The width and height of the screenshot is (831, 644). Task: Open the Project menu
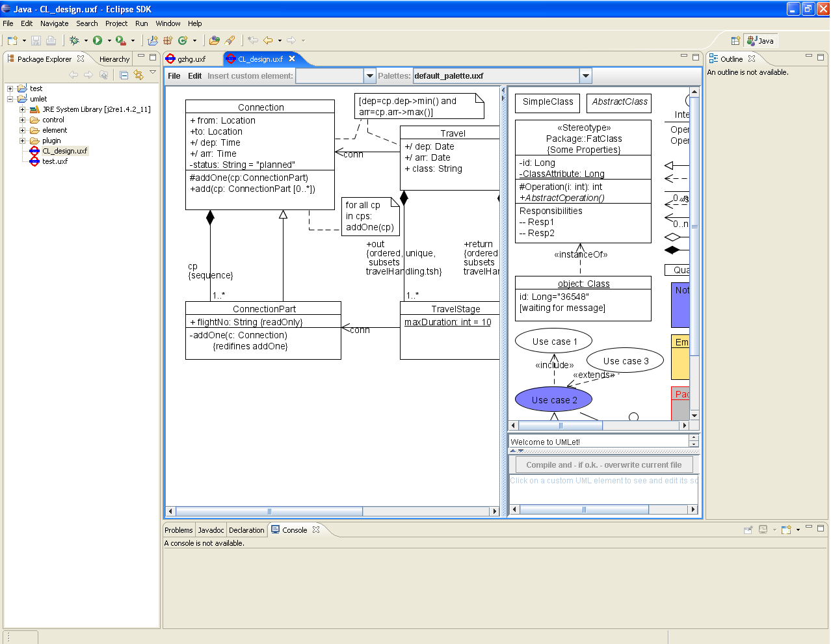click(116, 23)
